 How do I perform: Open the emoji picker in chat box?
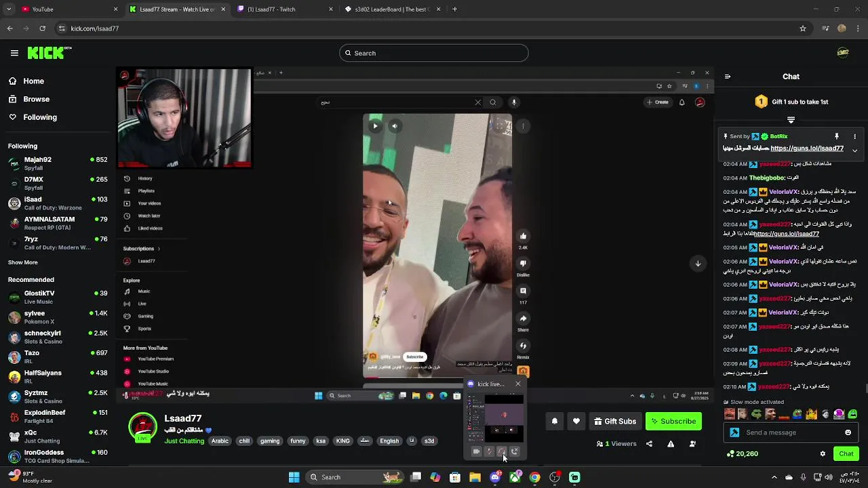[x=848, y=432]
